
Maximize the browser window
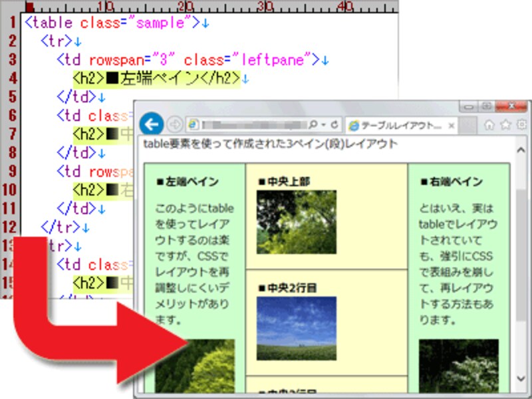(487, 107)
